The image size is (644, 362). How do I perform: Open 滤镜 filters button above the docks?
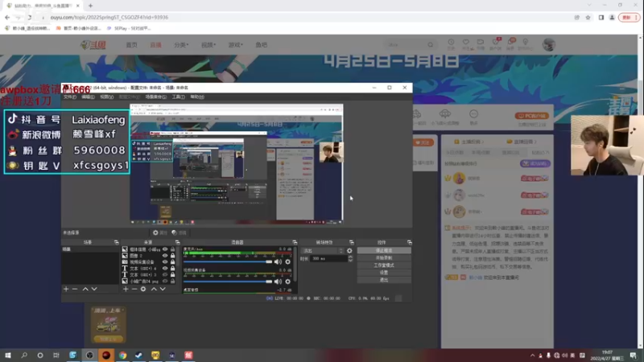click(x=179, y=232)
